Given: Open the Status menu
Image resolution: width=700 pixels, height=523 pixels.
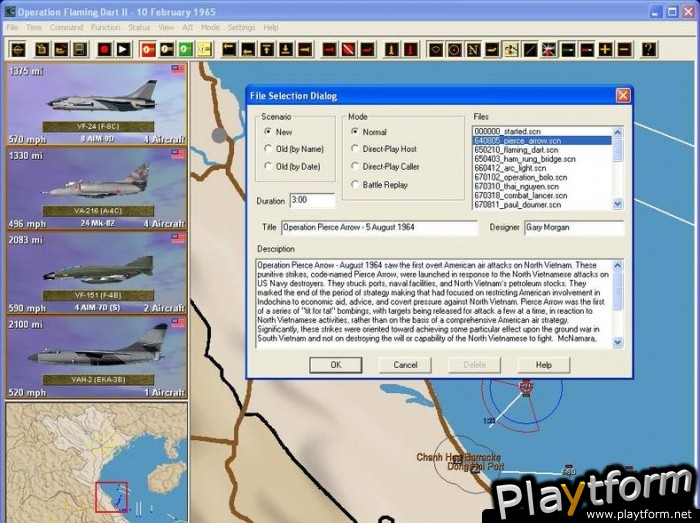Looking at the screenshot, I should pos(139,27).
